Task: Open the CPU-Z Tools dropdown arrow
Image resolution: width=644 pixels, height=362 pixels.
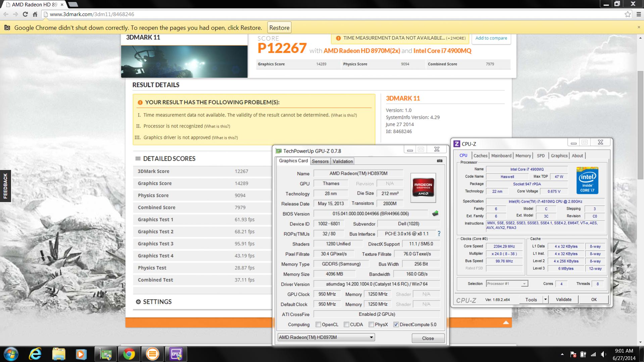Action: pos(545,299)
